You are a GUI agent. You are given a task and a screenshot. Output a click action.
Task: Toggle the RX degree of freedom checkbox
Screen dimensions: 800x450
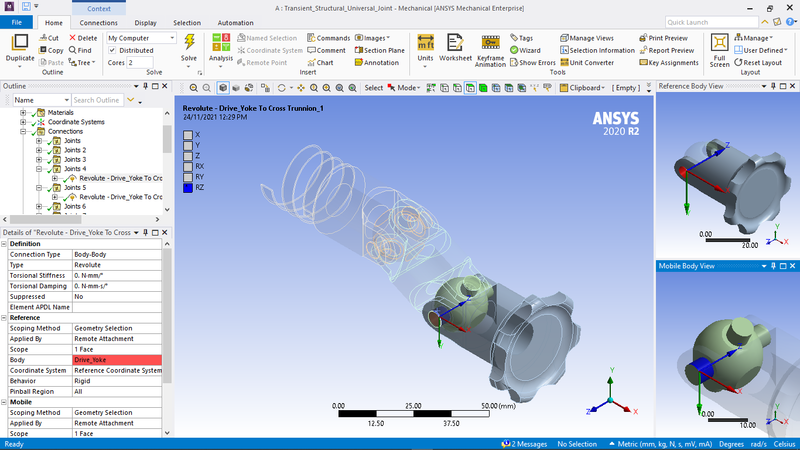[188, 167]
